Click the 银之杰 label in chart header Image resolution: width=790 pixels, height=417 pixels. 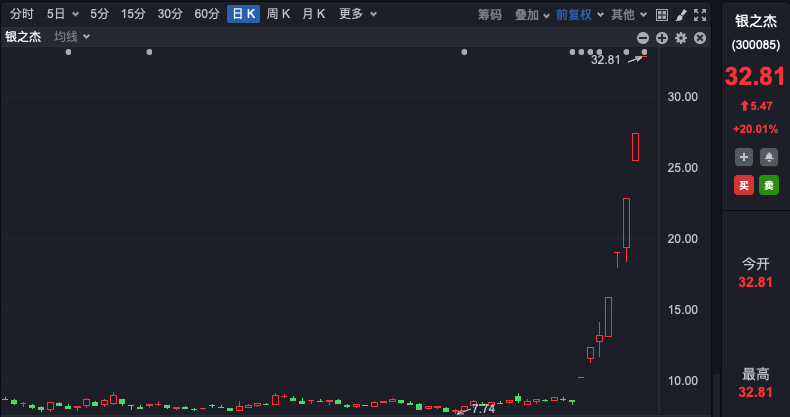pos(23,37)
